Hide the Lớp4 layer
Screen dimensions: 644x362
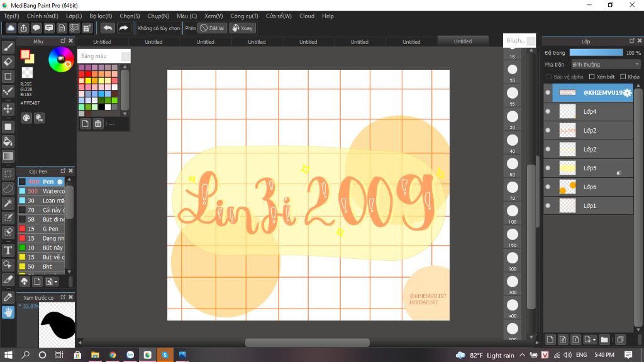tap(548, 111)
